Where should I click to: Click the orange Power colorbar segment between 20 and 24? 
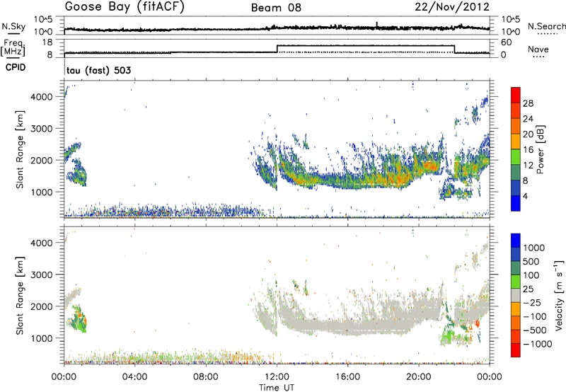pos(516,126)
